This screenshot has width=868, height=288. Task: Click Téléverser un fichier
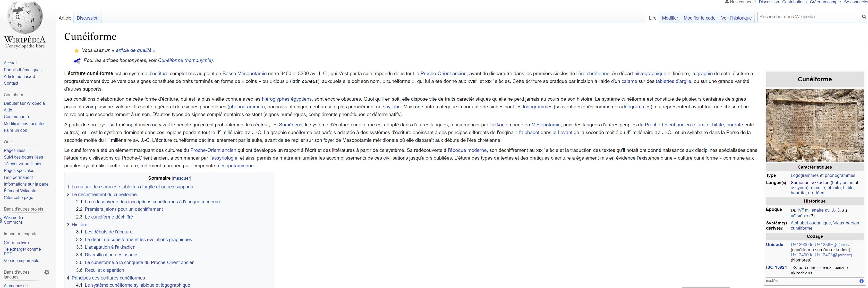click(23, 164)
